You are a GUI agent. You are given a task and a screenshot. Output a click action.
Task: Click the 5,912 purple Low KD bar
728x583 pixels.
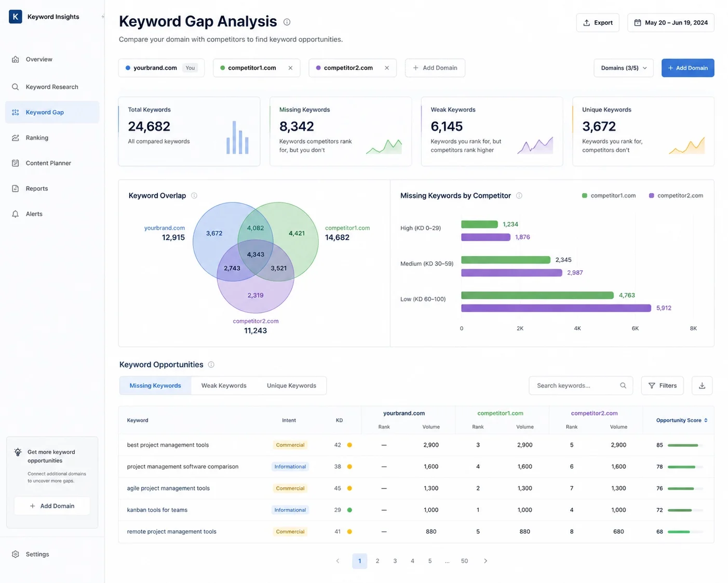[556, 308]
